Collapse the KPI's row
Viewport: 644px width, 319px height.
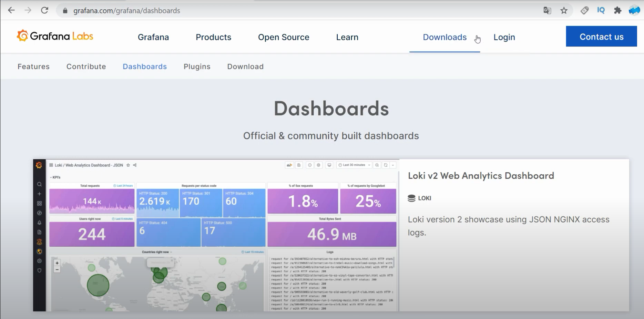pos(55,177)
